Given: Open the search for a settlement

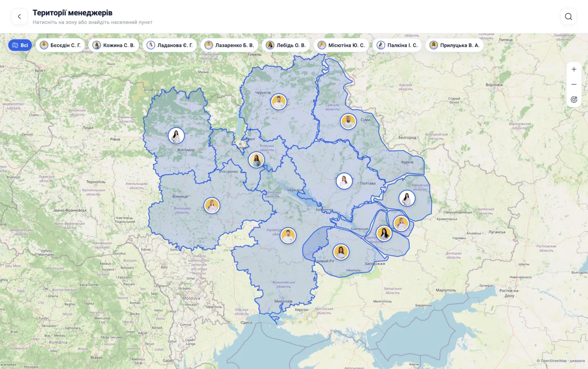Looking at the screenshot, I should tap(568, 16).
